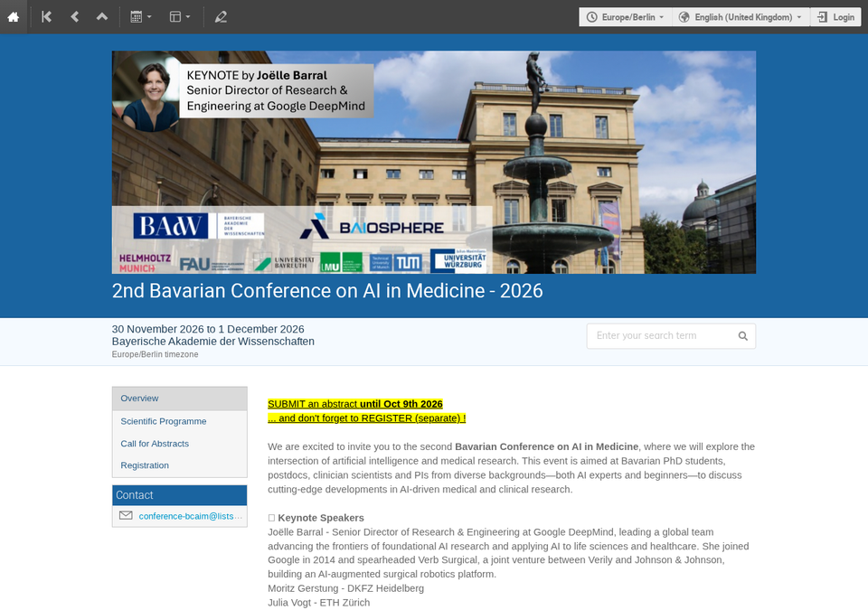Image resolution: width=868 pixels, height=610 pixels.
Task: Click the Login button
Action: tap(835, 17)
